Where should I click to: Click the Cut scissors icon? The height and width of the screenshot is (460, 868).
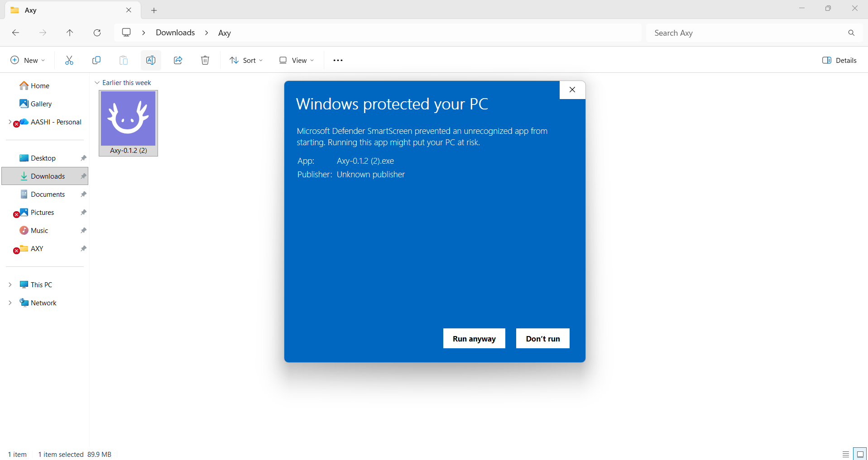pos(69,60)
